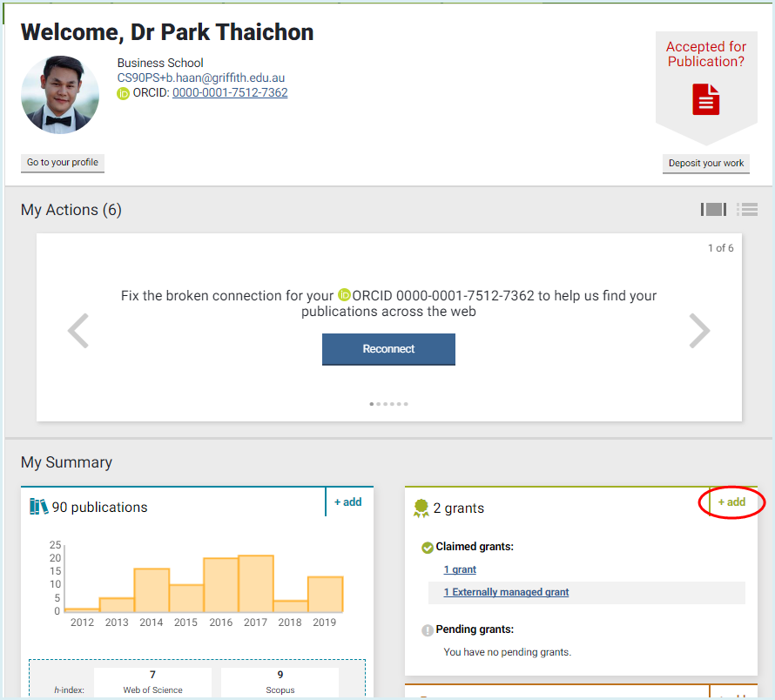
Task: Click the claimed grants checkmark icon
Action: (427, 548)
